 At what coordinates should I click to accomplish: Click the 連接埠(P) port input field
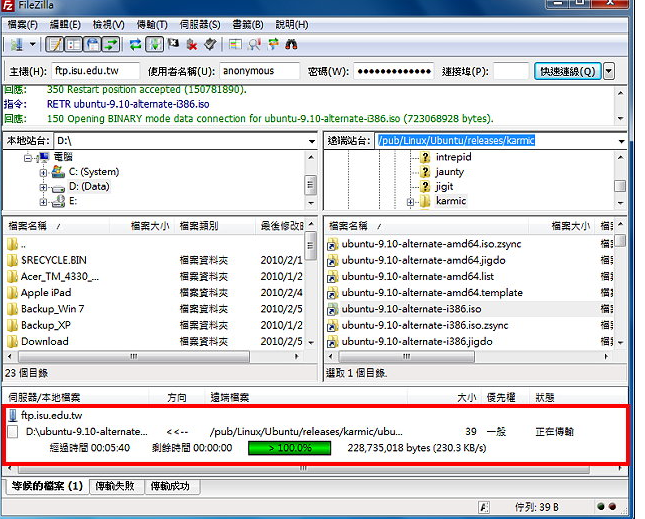pyautogui.click(x=510, y=71)
